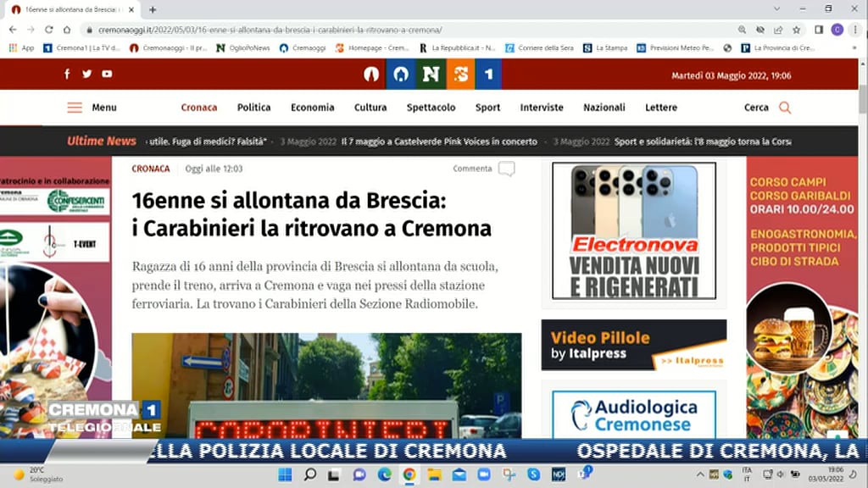Viewport: 868px width, 488px height.
Task: Open the Twitter icon in the header
Action: click(86, 74)
